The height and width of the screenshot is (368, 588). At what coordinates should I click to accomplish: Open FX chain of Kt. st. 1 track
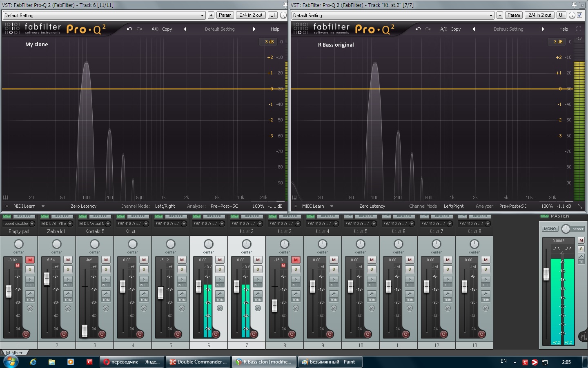coord(121,216)
